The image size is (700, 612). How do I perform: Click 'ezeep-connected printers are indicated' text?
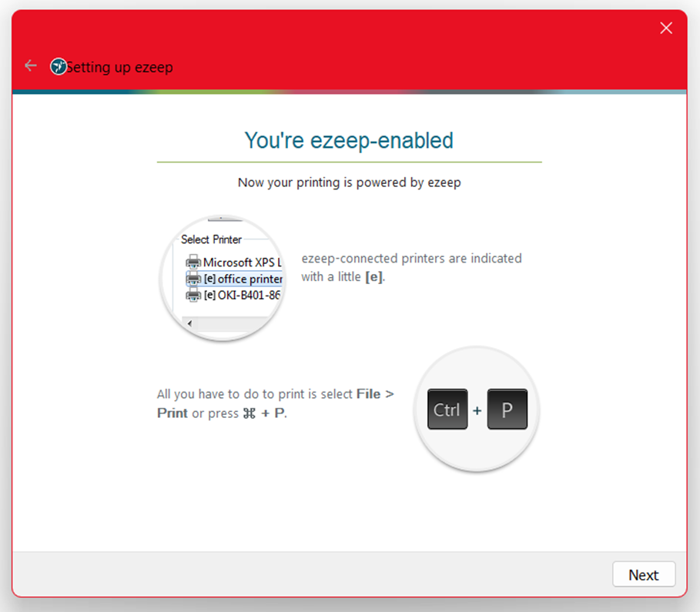click(411, 267)
